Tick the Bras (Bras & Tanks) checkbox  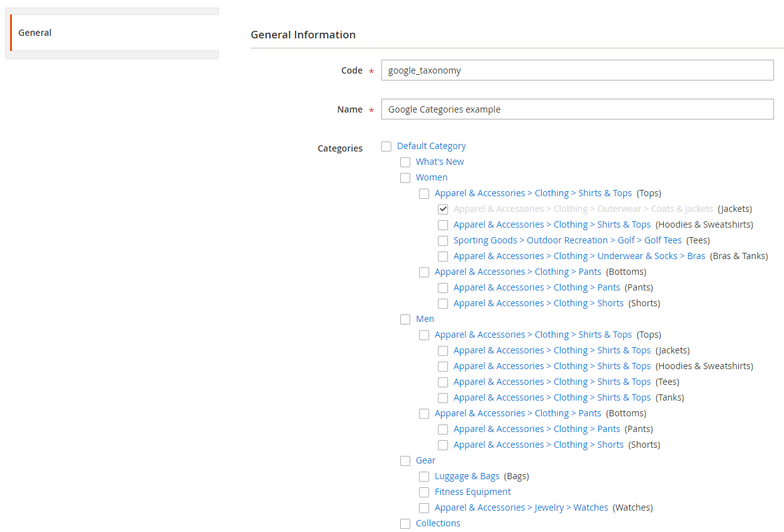tap(443, 257)
